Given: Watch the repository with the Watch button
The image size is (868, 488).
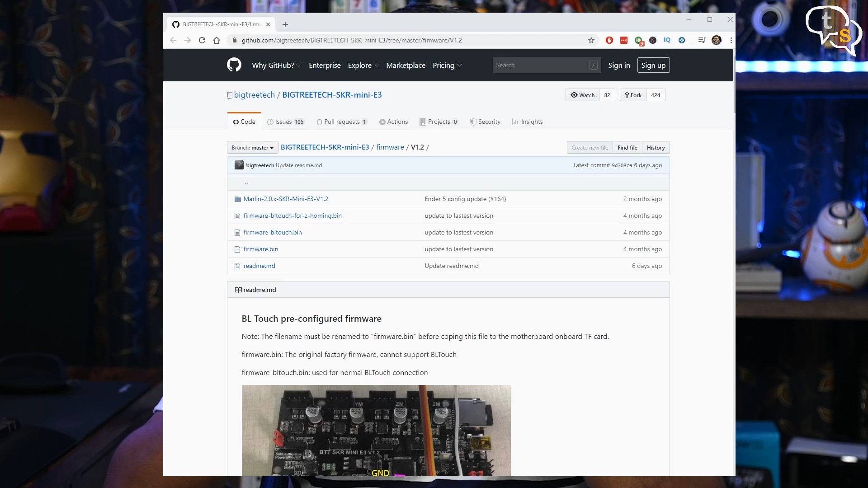Looking at the screenshot, I should click(x=583, y=95).
